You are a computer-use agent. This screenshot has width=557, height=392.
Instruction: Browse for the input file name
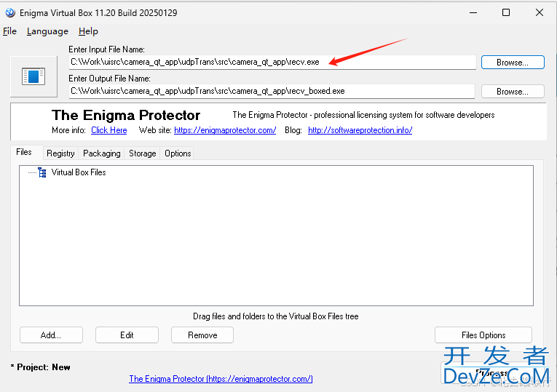pyautogui.click(x=513, y=63)
